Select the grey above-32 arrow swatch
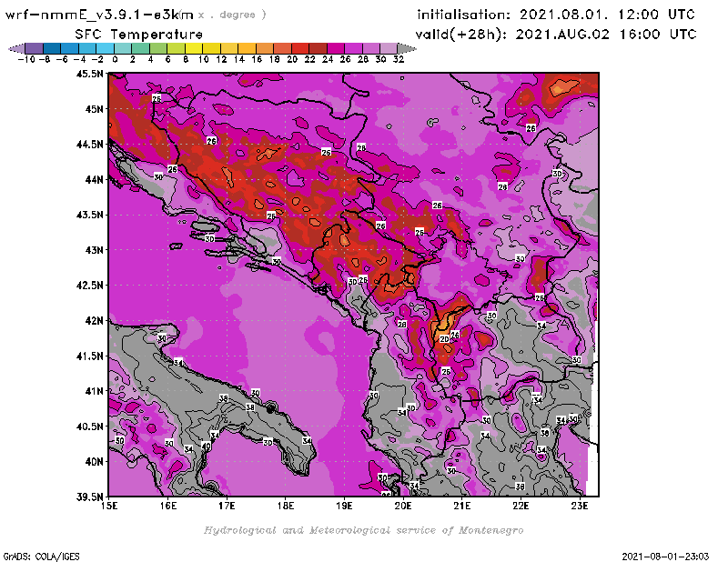 point(407,48)
